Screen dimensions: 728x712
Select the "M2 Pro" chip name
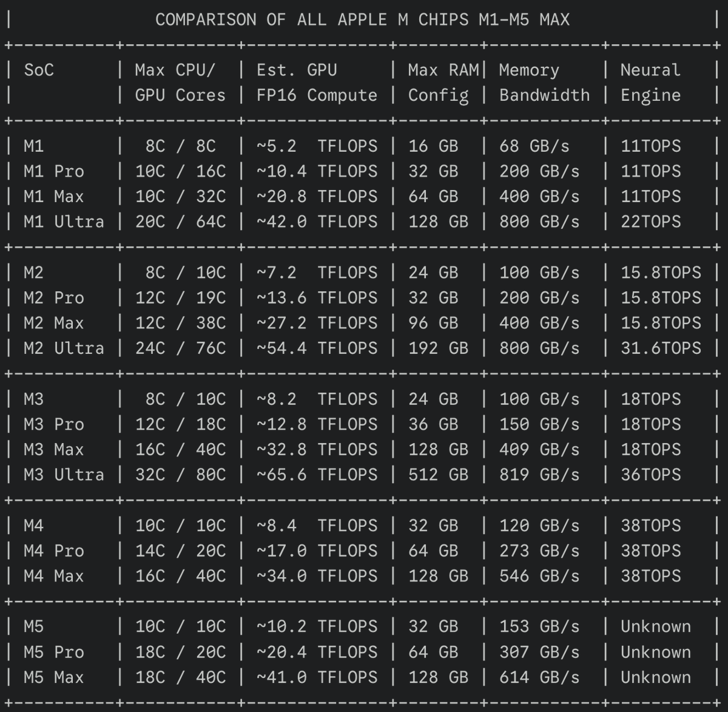tap(54, 297)
